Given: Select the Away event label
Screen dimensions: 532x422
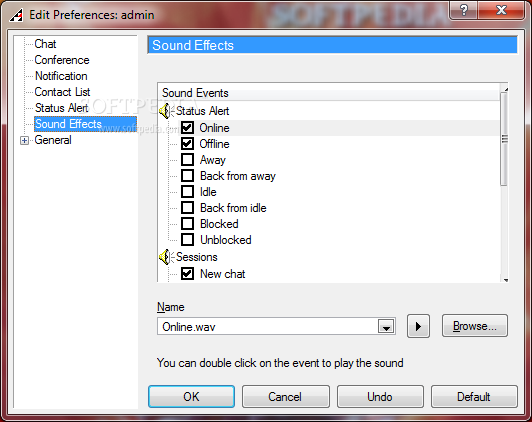Looking at the screenshot, I should point(213,160).
